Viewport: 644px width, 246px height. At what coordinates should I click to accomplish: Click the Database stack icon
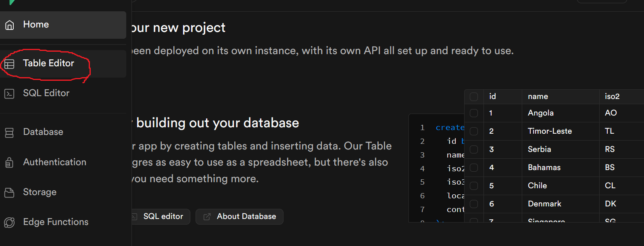[x=9, y=132]
